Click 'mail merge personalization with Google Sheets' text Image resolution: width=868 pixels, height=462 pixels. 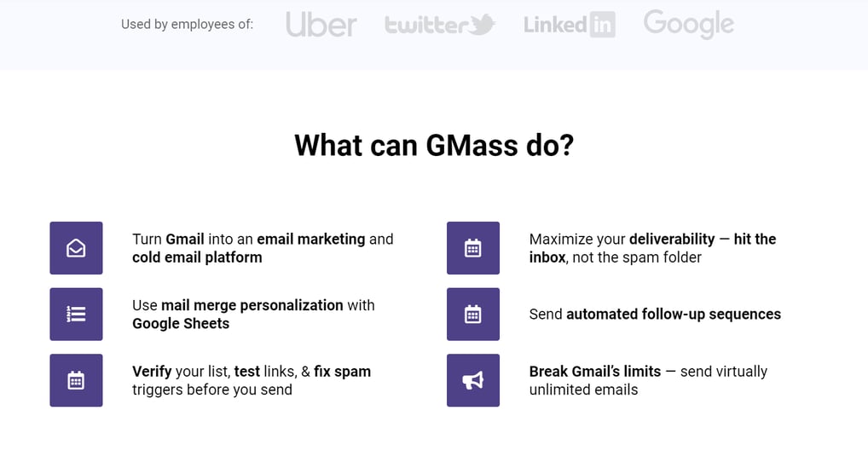(253, 315)
